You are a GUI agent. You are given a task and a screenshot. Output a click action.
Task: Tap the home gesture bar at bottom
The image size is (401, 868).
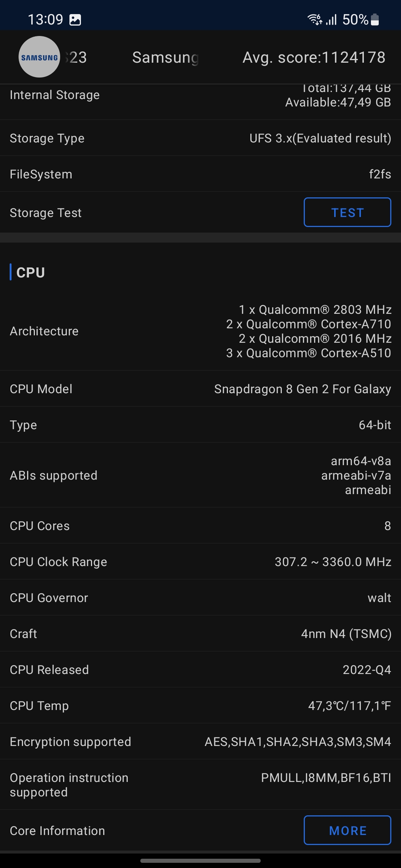[x=200, y=861]
